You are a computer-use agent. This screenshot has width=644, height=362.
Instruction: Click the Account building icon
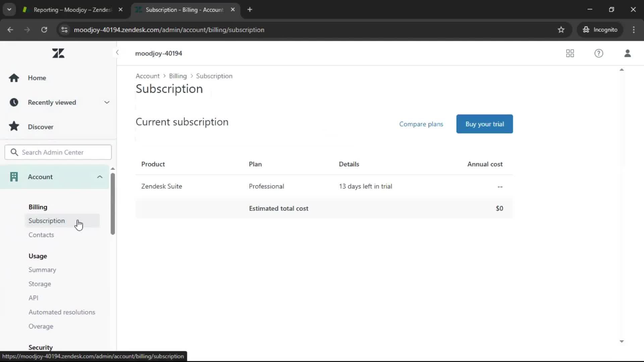pyautogui.click(x=14, y=177)
